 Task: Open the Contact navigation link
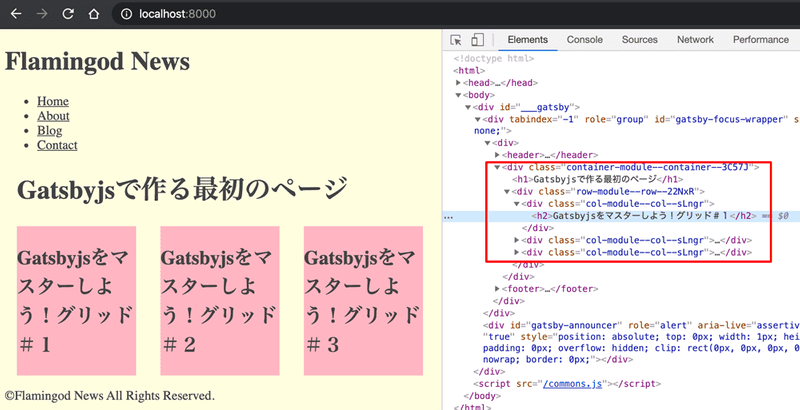(x=57, y=145)
